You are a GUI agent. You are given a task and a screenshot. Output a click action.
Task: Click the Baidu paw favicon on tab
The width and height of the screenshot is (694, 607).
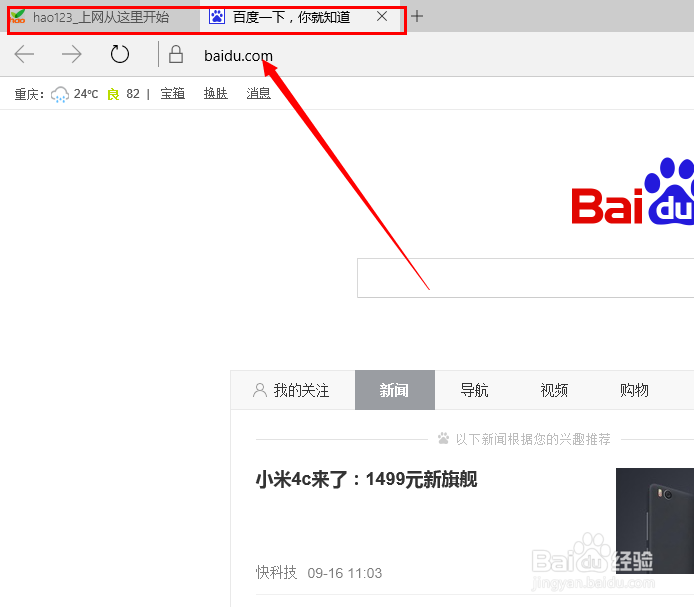217,17
